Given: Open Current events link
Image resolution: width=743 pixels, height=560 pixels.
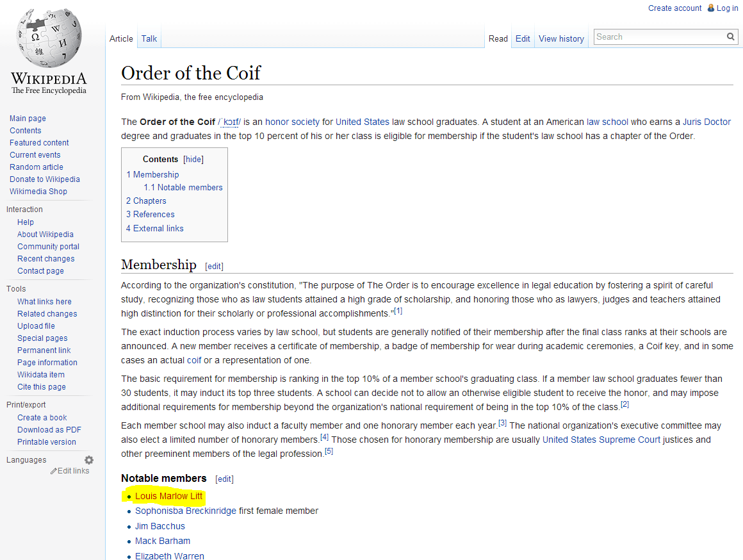Looking at the screenshot, I should (35, 155).
